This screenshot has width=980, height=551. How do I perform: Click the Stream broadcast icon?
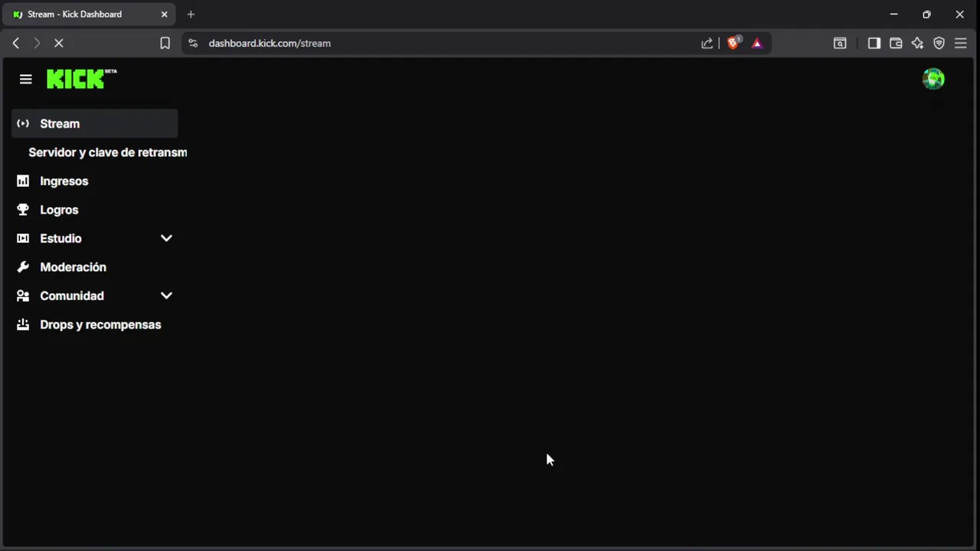[23, 123]
